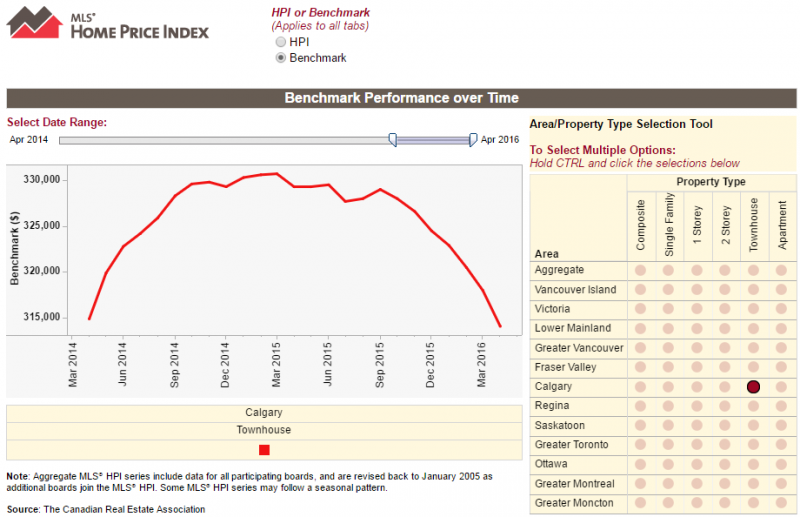Click the red line peak near Mar 2015
Viewport: 800px width, 517px height.
click(x=276, y=174)
